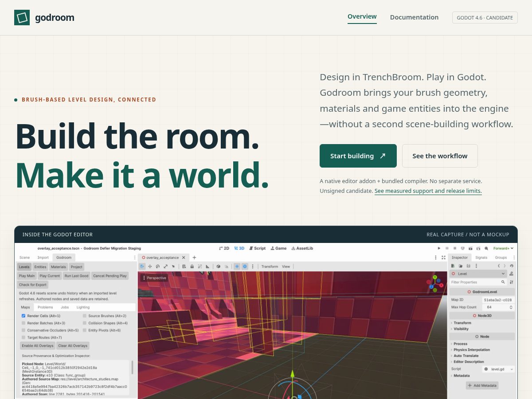Click the Remote Deploy icon

[x=463, y=248]
